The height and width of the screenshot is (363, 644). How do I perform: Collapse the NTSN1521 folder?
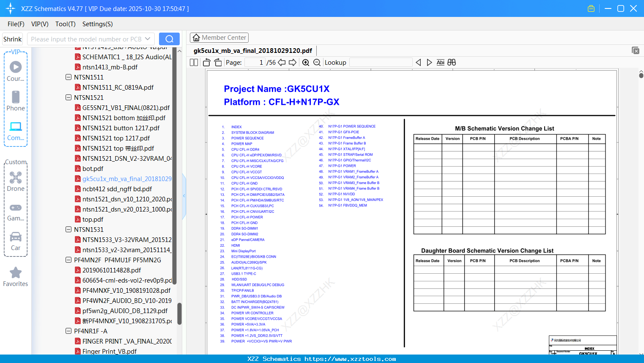69,97
